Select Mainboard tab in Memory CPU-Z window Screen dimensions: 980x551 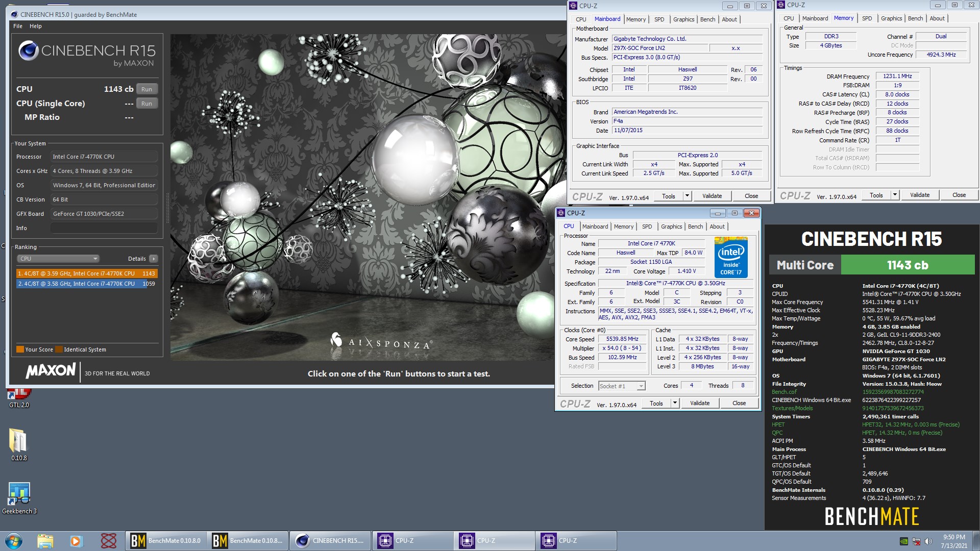tap(815, 18)
